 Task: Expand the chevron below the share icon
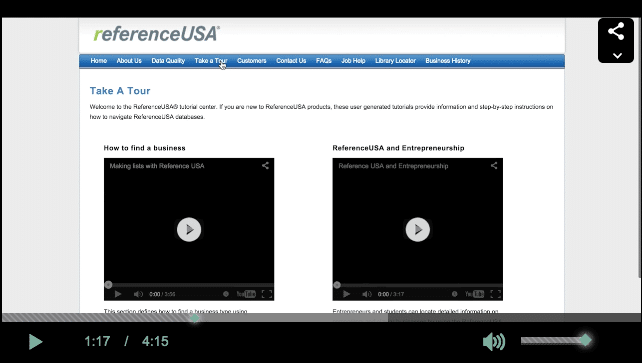(617, 55)
